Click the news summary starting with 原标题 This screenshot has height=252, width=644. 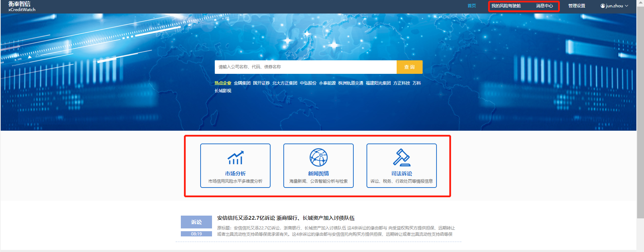336,231
